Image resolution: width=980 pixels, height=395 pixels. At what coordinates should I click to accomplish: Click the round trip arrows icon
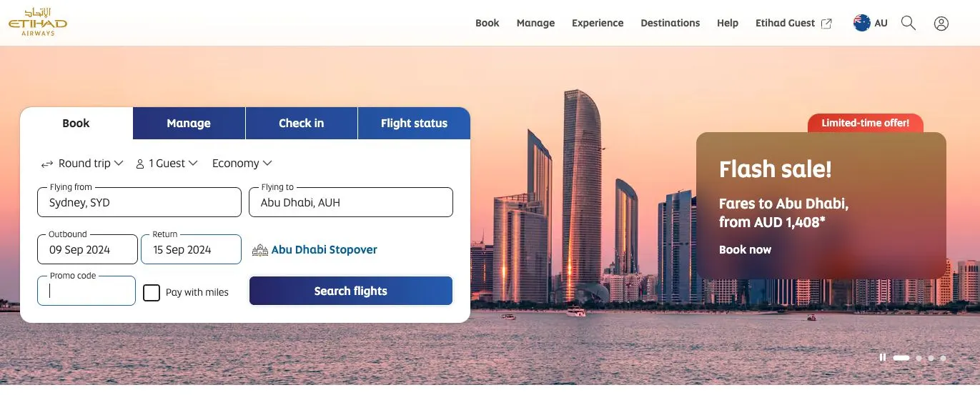[47, 164]
